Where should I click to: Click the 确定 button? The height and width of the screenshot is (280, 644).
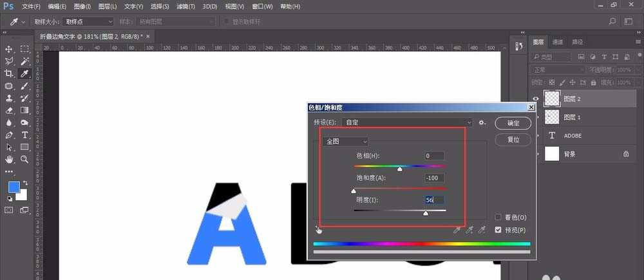click(x=513, y=123)
